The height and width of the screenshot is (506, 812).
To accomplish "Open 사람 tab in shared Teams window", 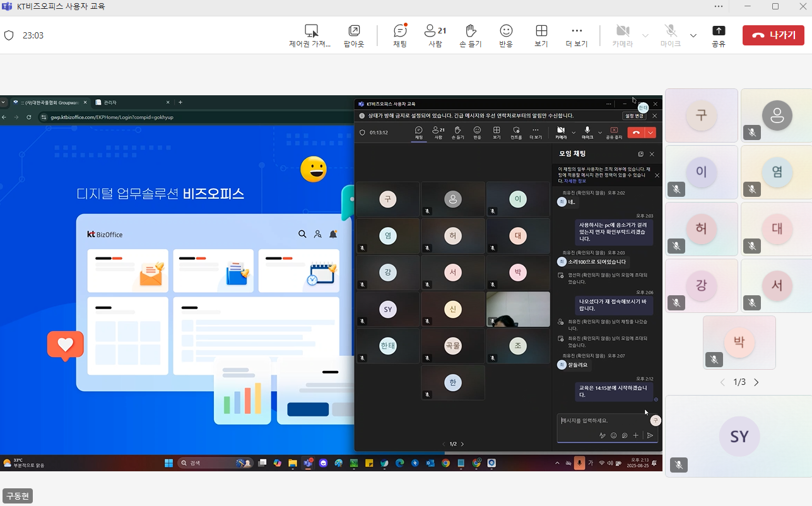I will tap(438, 132).
